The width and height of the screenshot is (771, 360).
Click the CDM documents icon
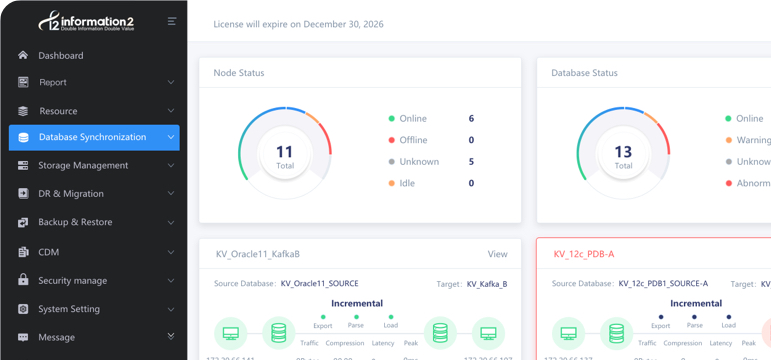(23, 252)
